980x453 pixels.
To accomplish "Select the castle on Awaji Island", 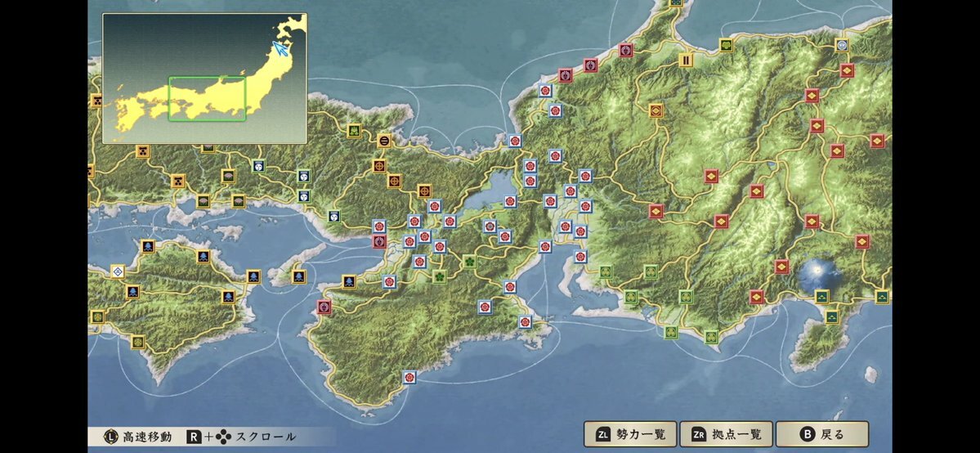I will [298, 276].
